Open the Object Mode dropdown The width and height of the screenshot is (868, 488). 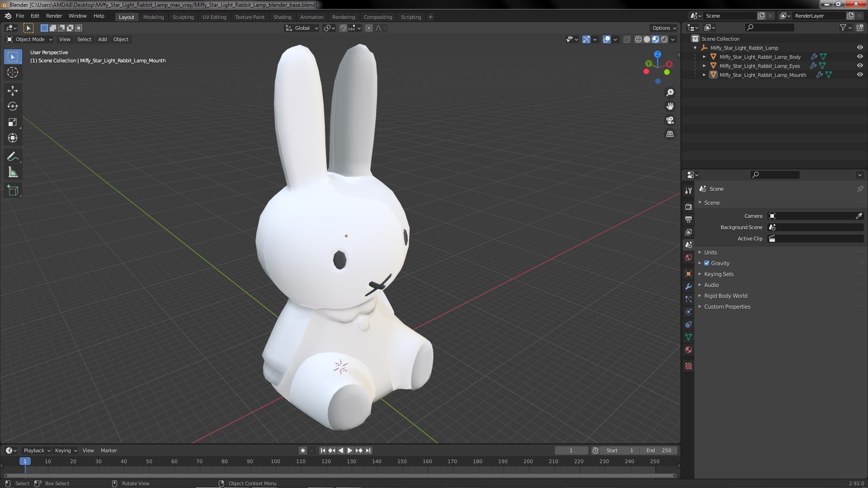click(29, 39)
